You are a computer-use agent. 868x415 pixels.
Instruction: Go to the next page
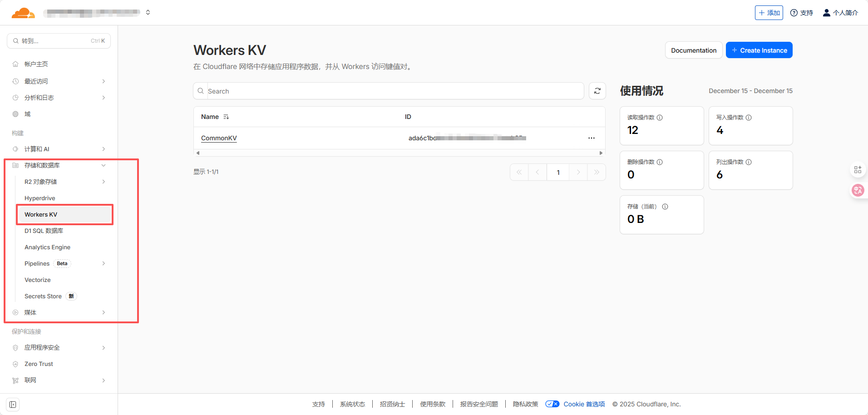(578, 172)
